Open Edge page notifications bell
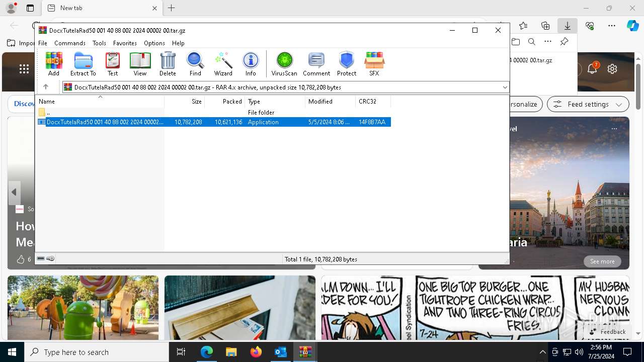This screenshot has height=362, width=644. pos(592,69)
